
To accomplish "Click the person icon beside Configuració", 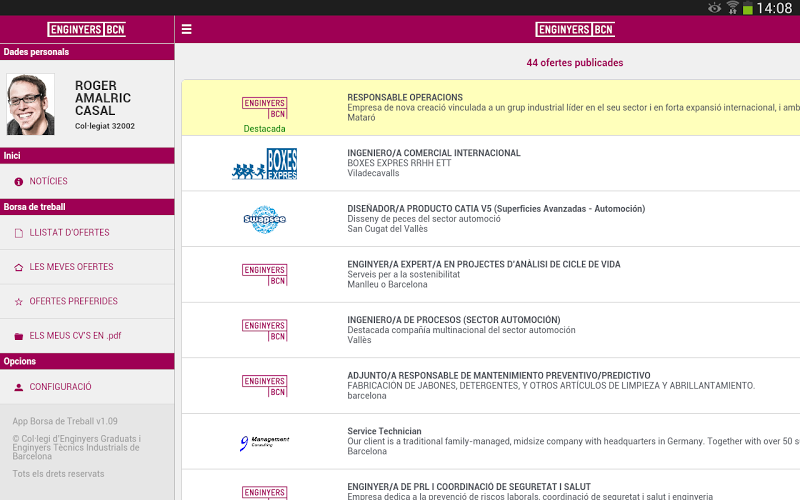I will [x=19, y=387].
